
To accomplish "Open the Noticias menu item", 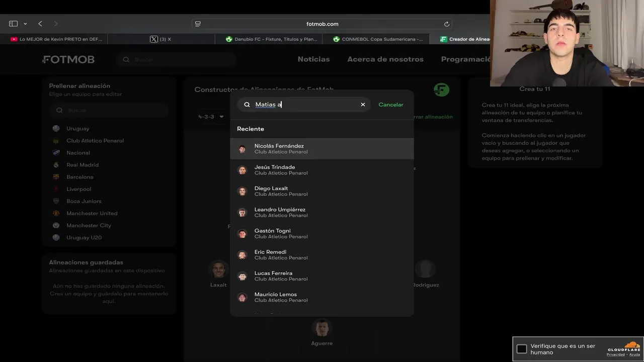I will (x=313, y=59).
